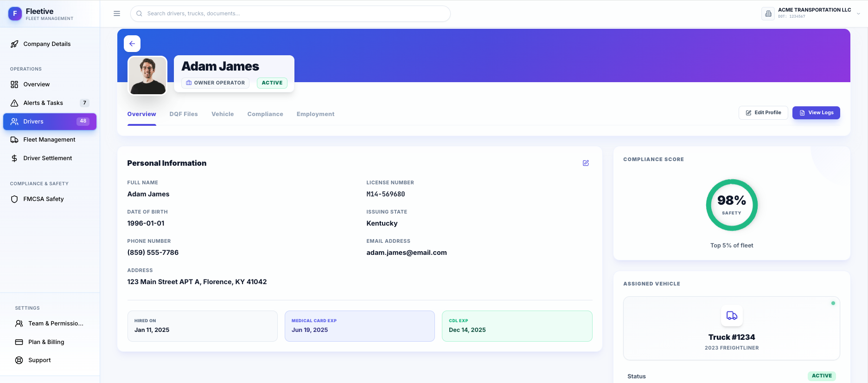
Task: Open Company Details in sidebar
Action: 50,44
